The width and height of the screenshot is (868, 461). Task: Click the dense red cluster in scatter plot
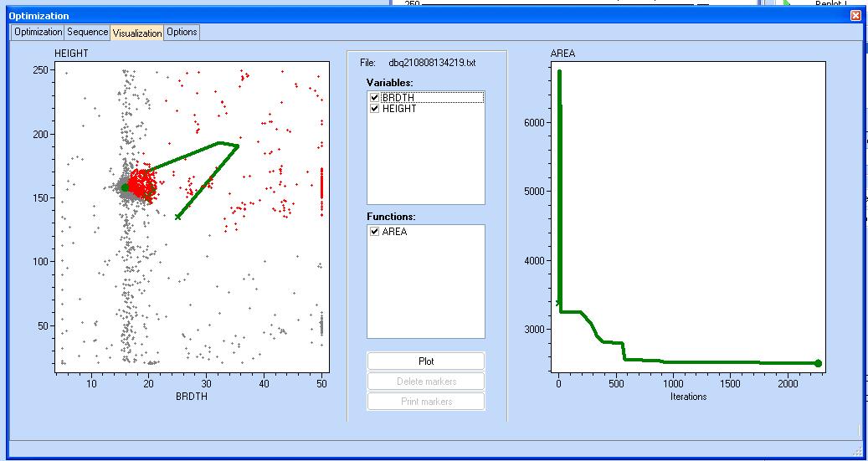142,184
